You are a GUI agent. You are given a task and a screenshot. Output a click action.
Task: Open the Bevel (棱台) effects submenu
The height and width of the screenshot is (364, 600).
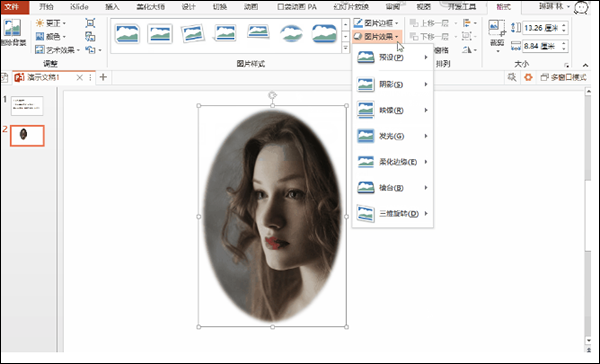(x=393, y=188)
